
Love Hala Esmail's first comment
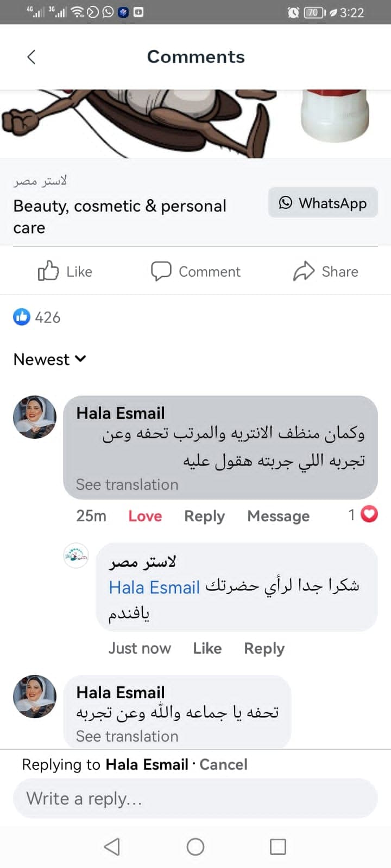tap(144, 516)
